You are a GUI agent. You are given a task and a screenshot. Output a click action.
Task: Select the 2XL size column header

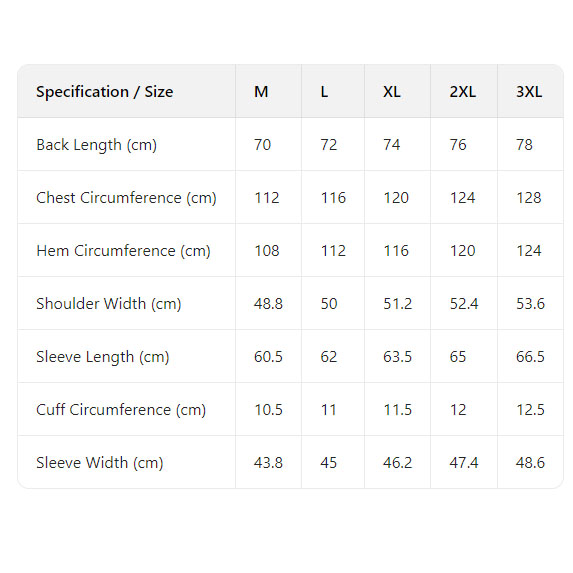tap(463, 91)
